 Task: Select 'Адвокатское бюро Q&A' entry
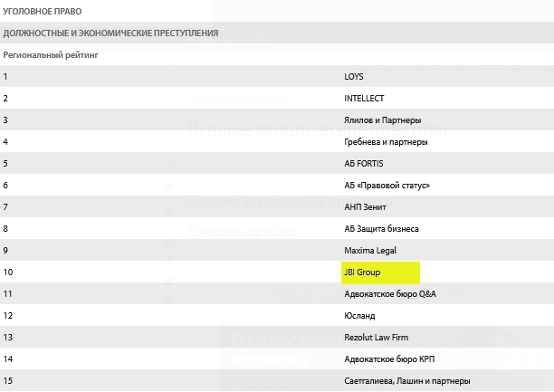pyautogui.click(x=390, y=294)
